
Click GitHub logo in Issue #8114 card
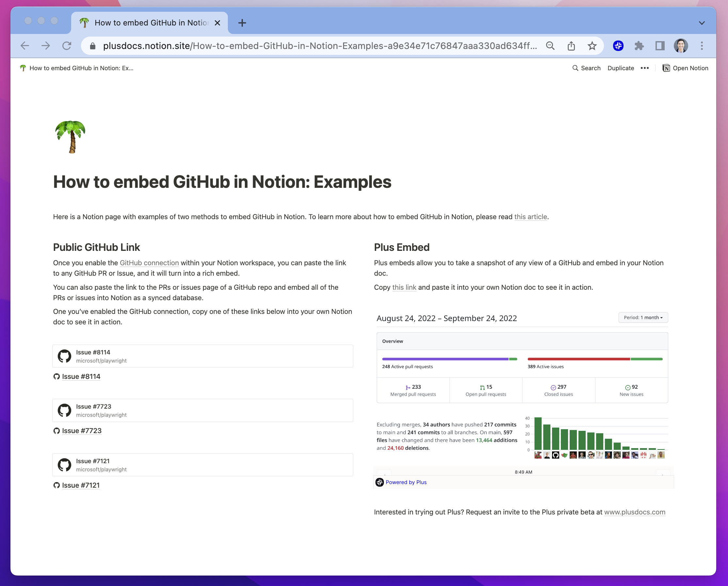[64, 356]
